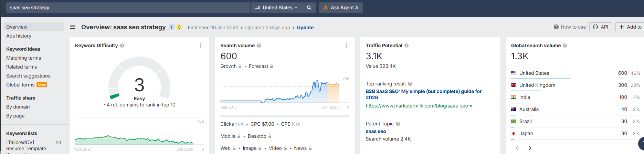Open Keyword Difficulty three-dot menu
Image resolution: width=644 pixels, height=154 pixels.
(x=201, y=45)
